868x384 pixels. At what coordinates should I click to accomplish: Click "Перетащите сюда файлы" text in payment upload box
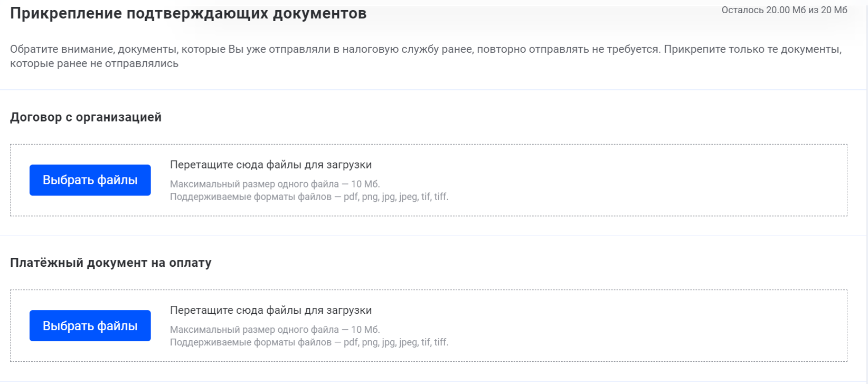click(x=270, y=311)
